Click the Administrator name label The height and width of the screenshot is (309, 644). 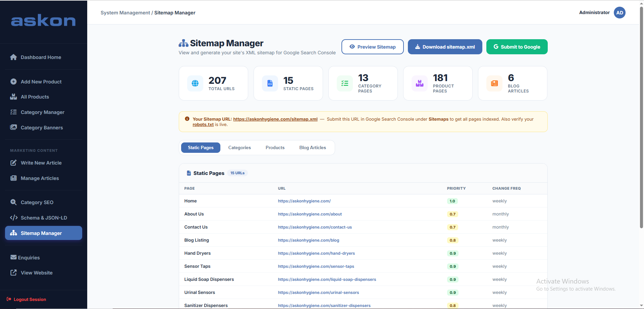point(594,12)
